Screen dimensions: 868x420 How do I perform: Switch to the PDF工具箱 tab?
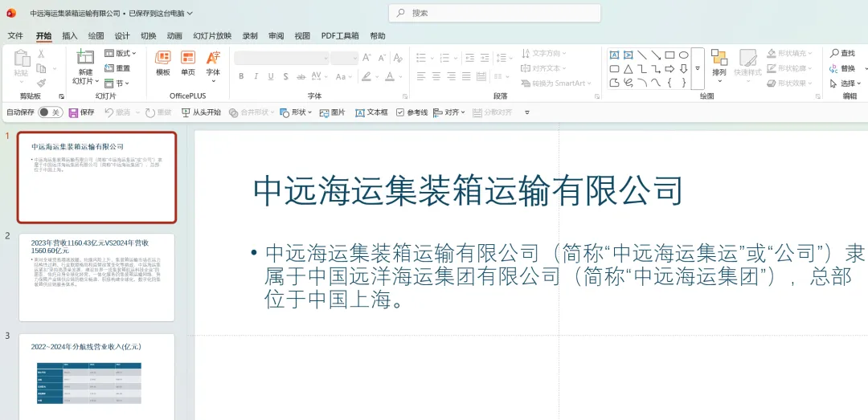(x=340, y=36)
